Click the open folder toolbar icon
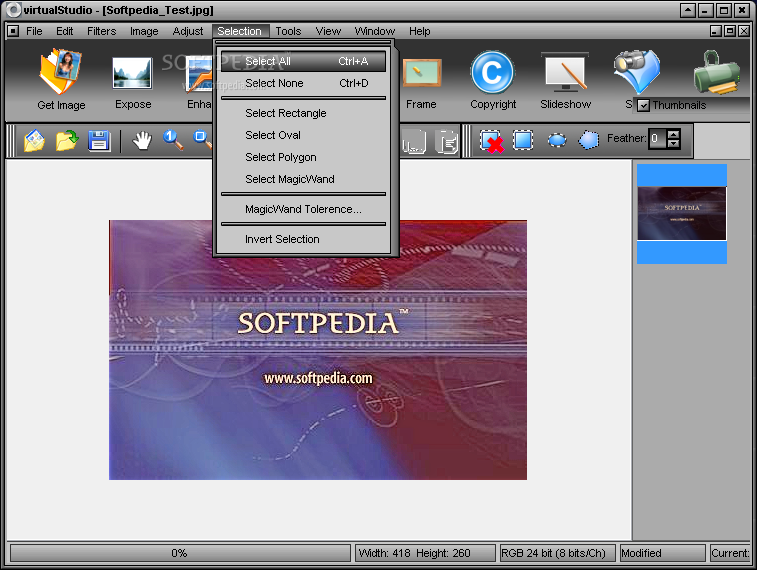757x570 pixels. 67,141
